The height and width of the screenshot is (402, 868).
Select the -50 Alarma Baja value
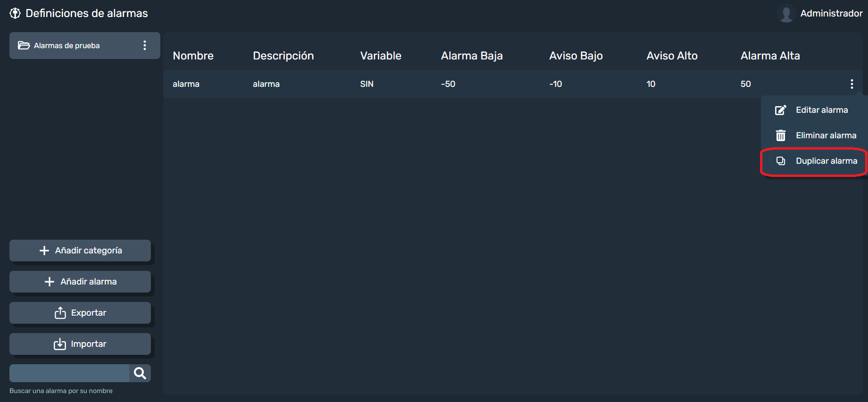[448, 84]
